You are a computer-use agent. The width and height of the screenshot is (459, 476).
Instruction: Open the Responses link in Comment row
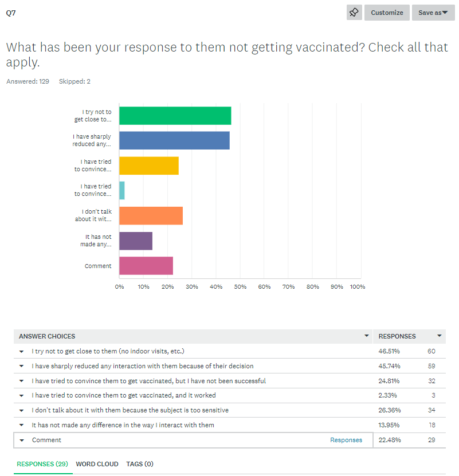(346, 440)
